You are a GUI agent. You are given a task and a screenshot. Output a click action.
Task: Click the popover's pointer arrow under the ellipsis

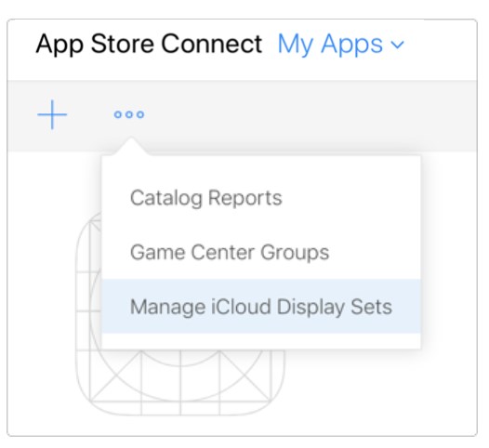click(x=131, y=146)
